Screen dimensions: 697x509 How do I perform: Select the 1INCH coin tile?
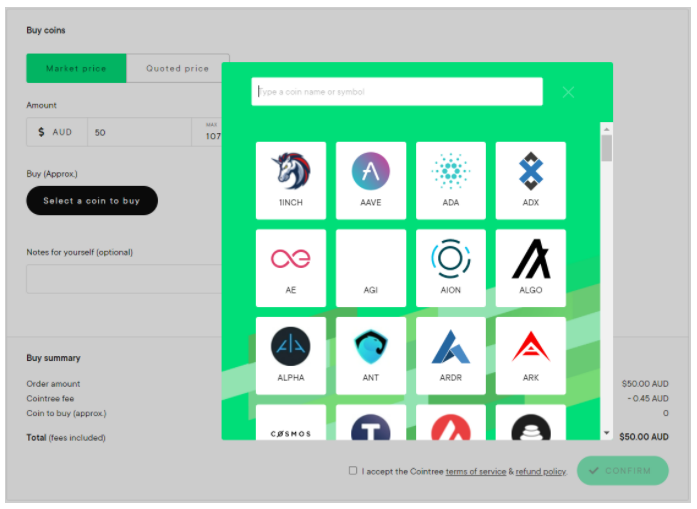pyautogui.click(x=291, y=180)
